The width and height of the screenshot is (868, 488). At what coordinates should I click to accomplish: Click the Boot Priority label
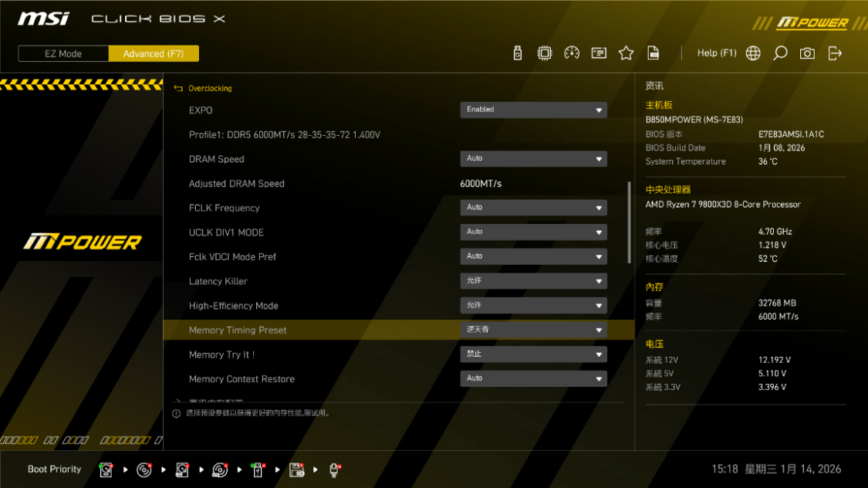point(54,469)
